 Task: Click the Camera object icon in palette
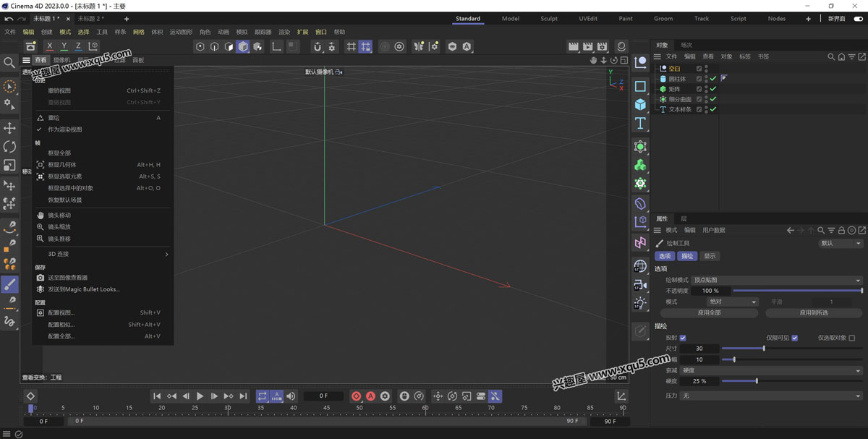640,284
